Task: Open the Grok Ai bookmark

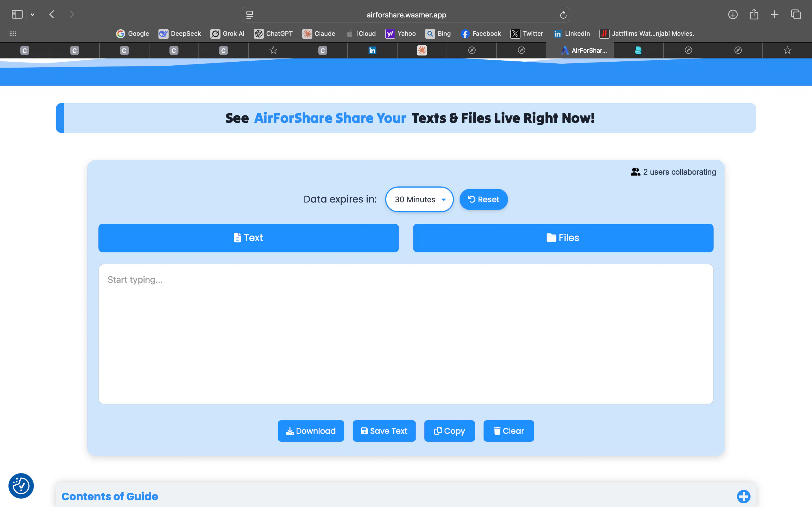Action: pyautogui.click(x=228, y=34)
